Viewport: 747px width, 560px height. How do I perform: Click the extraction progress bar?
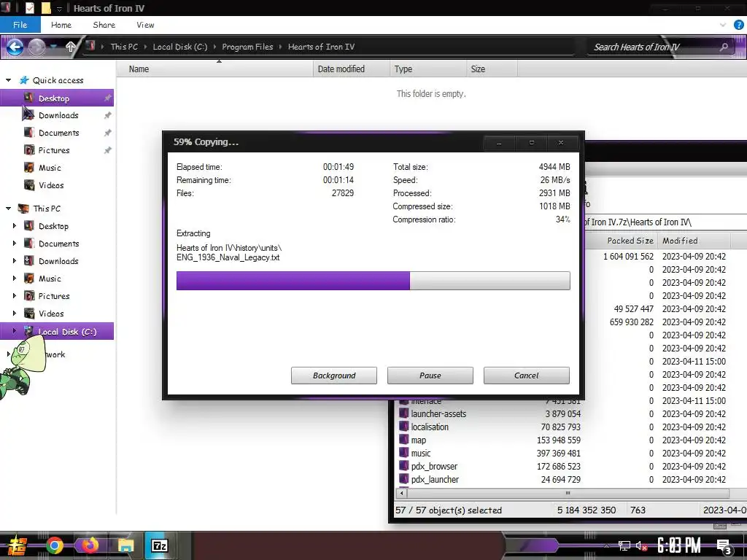(373, 281)
